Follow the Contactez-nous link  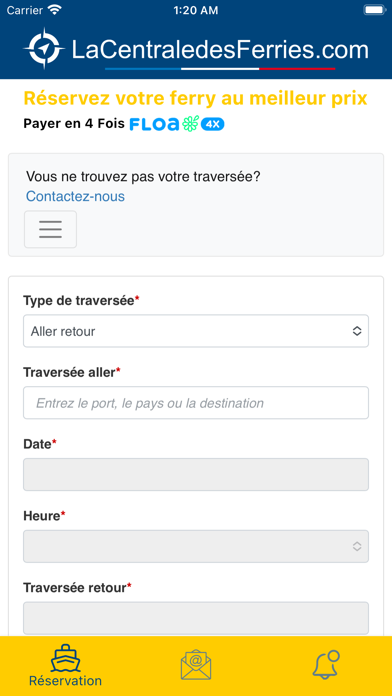[x=75, y=196]
